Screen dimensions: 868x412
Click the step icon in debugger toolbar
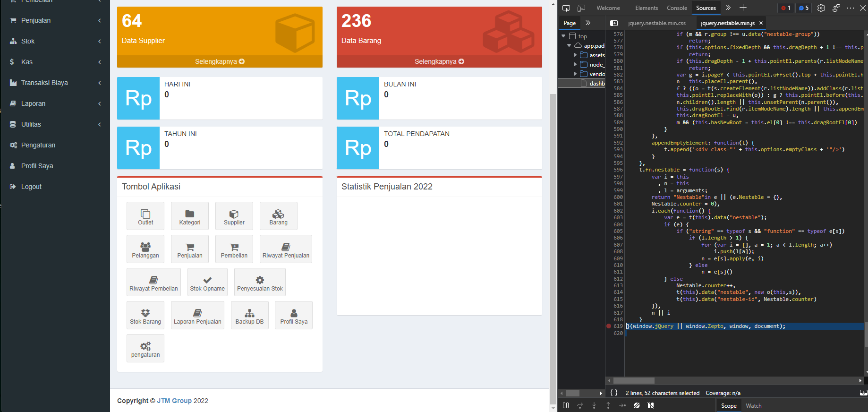[622, 405]
